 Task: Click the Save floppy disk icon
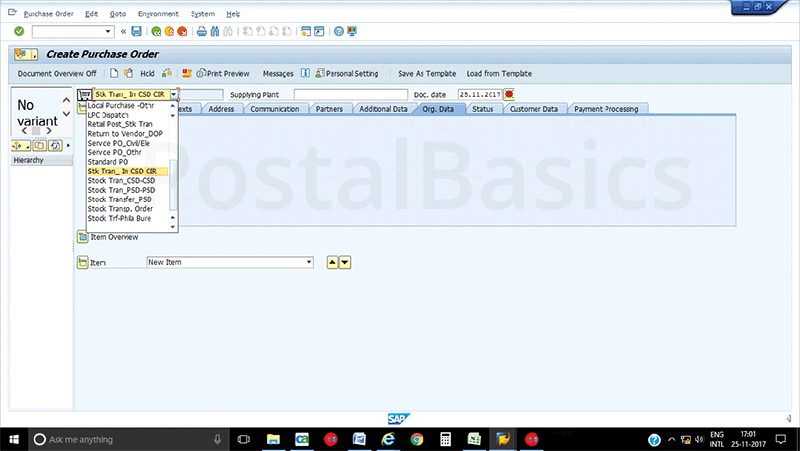coord(136,31)
